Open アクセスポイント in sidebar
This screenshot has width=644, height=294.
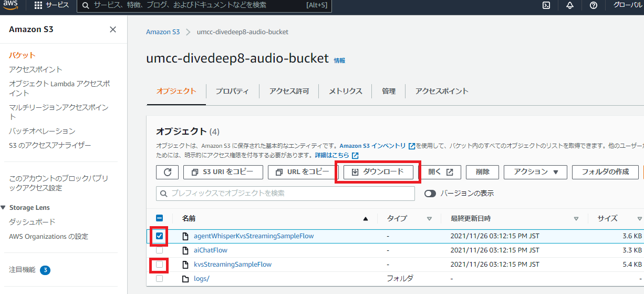(36, 69)
